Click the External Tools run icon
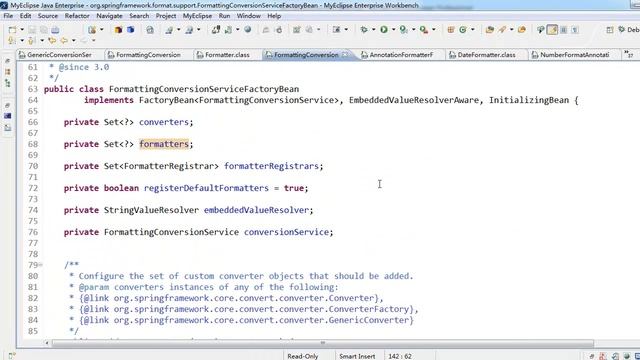Image resolution: width=640 pixels, height=360 pixels. click(x=424, y=30)
